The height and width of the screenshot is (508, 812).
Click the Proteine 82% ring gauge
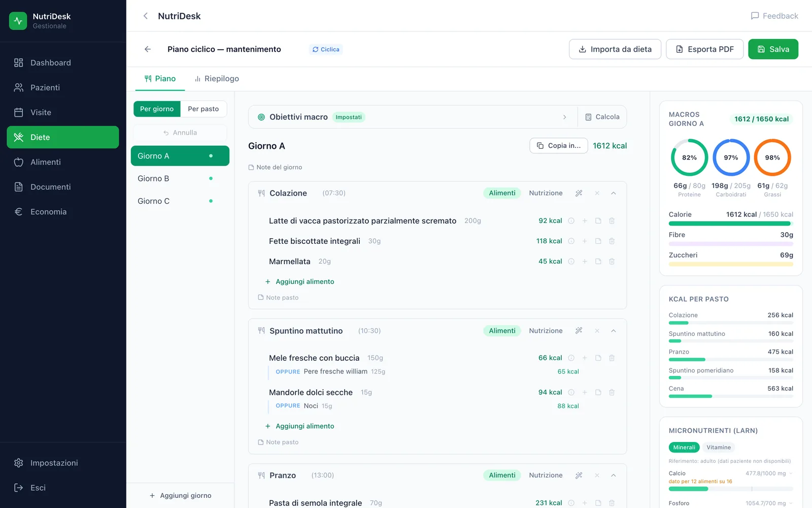[689, 157]
